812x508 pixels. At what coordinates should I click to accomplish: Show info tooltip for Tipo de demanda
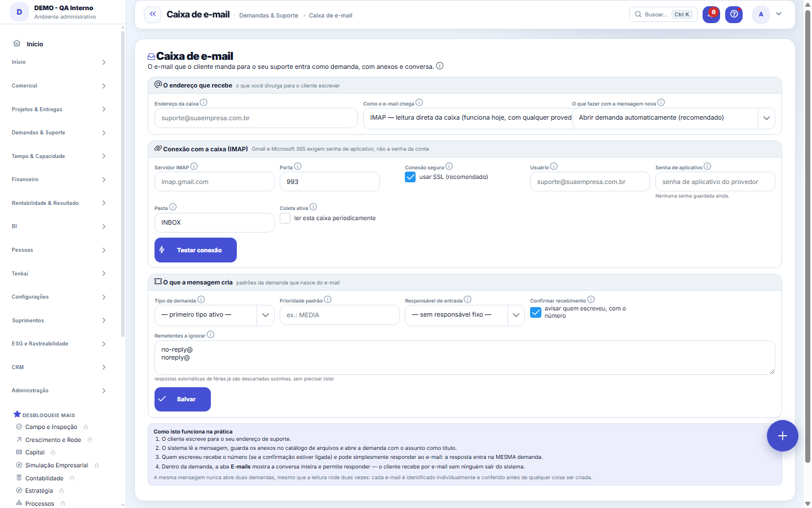[201, 300]
